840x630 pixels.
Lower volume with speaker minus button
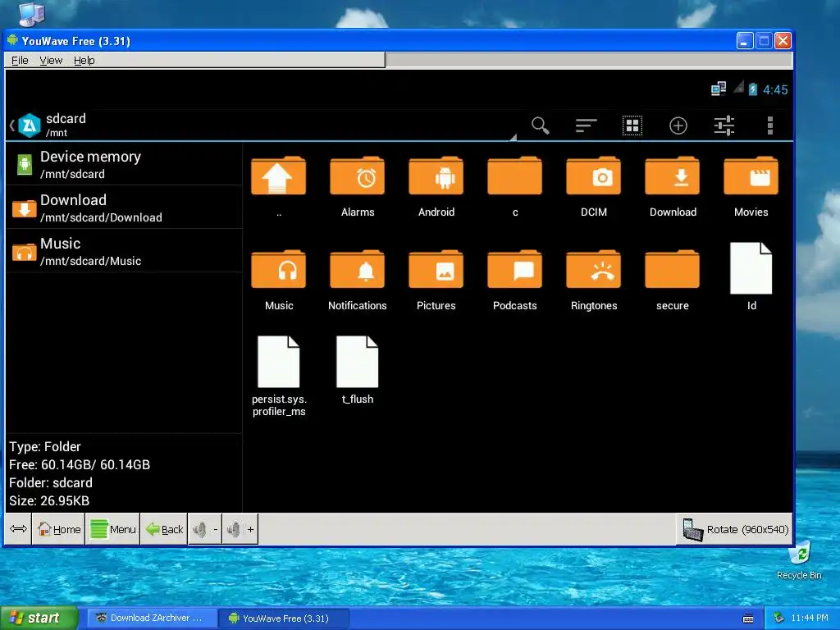(x=204, y=529)
